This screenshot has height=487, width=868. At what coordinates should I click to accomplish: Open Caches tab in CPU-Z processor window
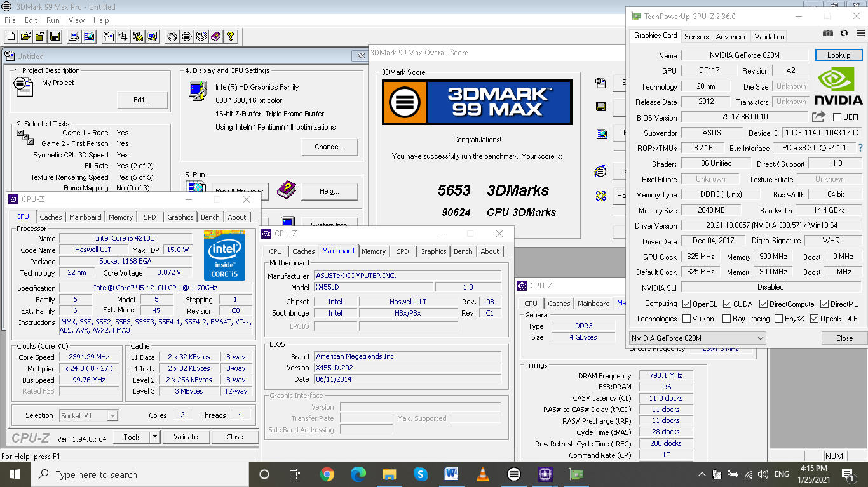(x=51, y=217)
